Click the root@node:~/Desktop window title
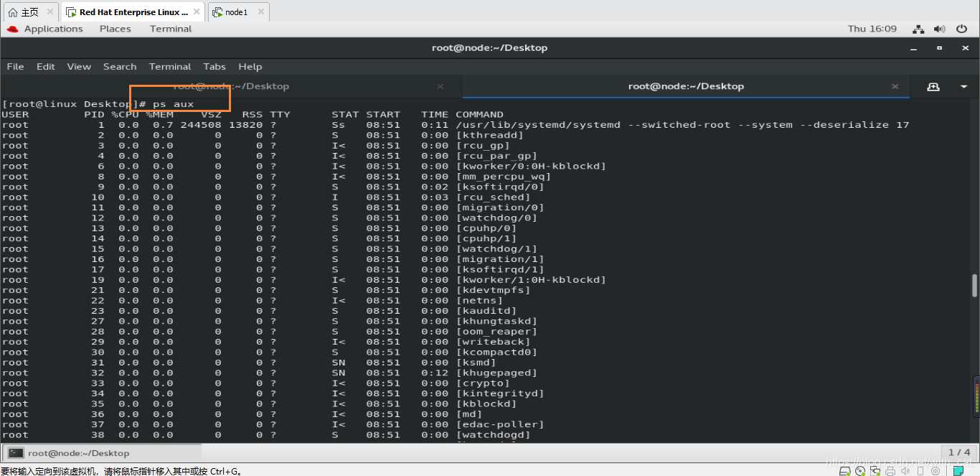This screenshot has height=476, width=980. click(489, 48)
